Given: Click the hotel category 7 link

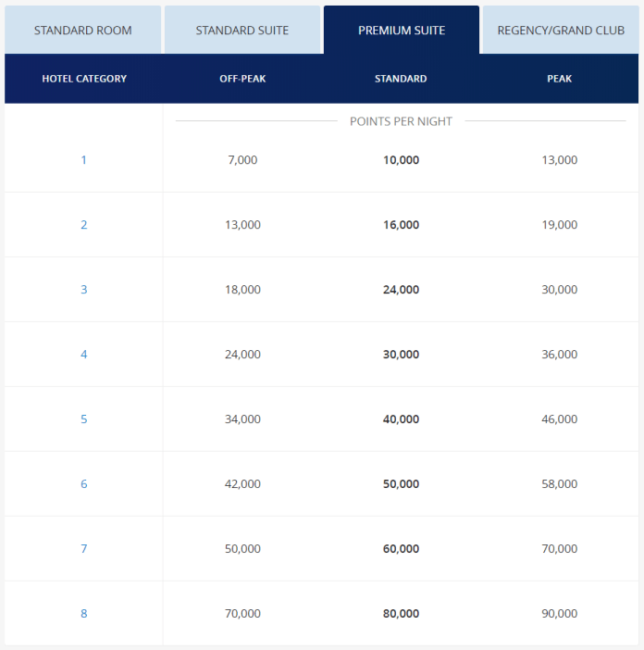Looking at the screenshot, I should 83,549.
